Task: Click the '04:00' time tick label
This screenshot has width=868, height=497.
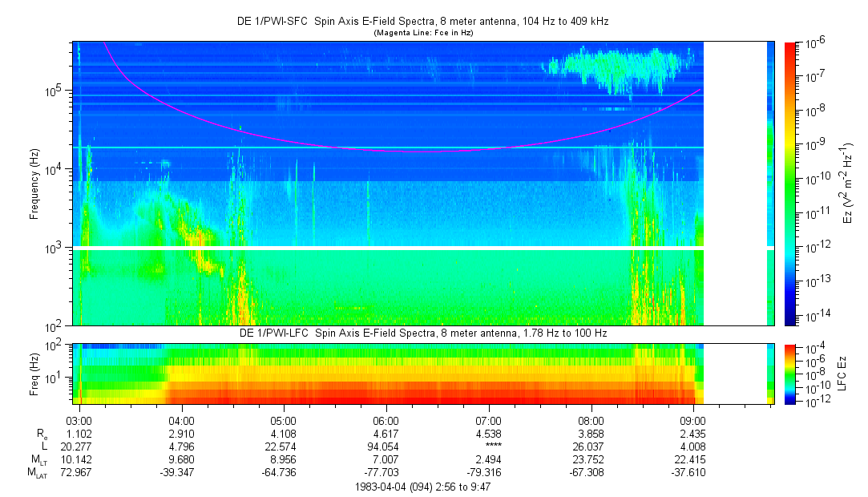Action: 182,421
